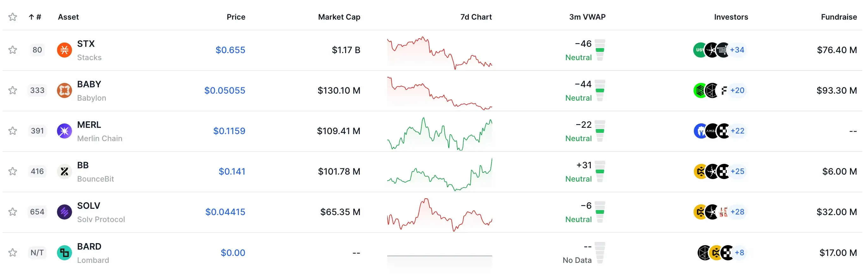Screen dimensions: 868x279
Task: Star STX to add to watchlist
Action: [x=13, y=50]
